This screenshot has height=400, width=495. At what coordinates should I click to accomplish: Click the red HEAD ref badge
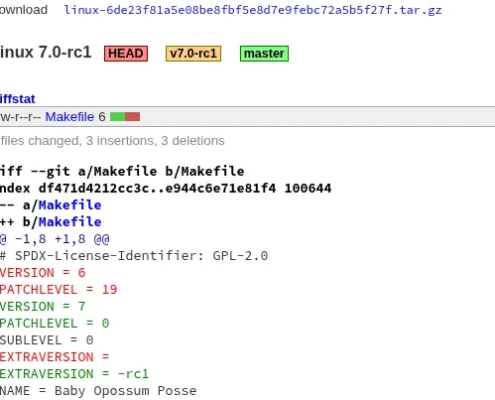(126, 54)
